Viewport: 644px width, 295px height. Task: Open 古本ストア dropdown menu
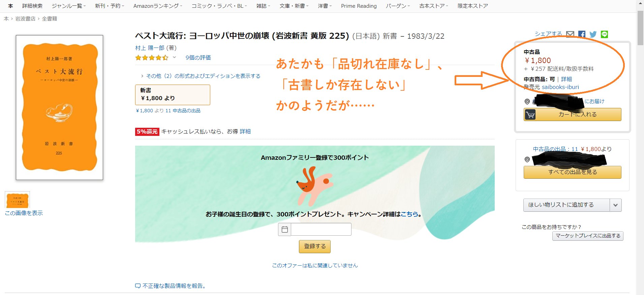[x=434, y=6]
